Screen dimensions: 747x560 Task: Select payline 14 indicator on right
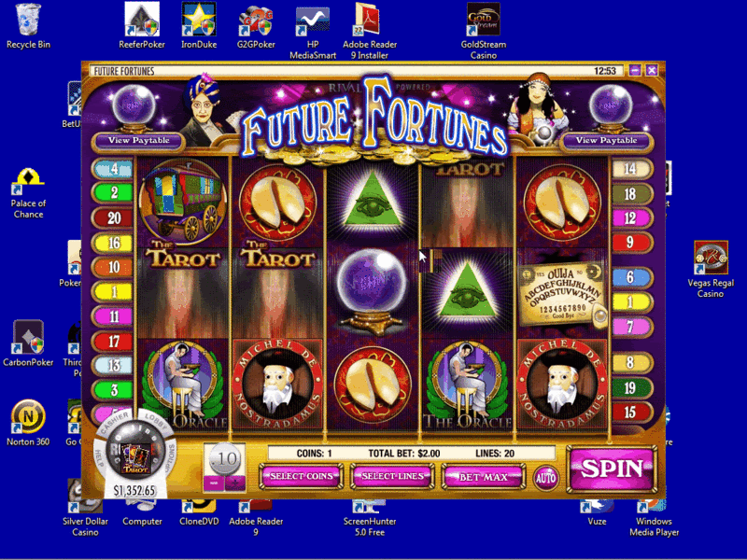tap(631, 169)
